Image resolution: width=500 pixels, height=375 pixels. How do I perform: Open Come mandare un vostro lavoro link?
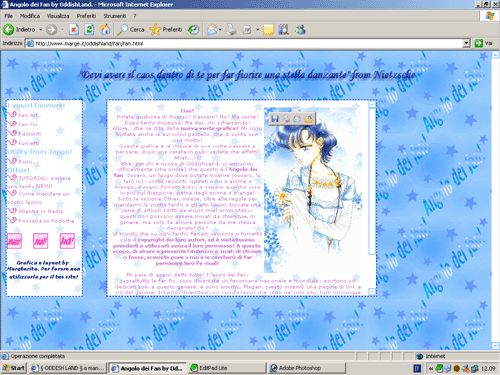pyautogui.click(x=38, y=198)
